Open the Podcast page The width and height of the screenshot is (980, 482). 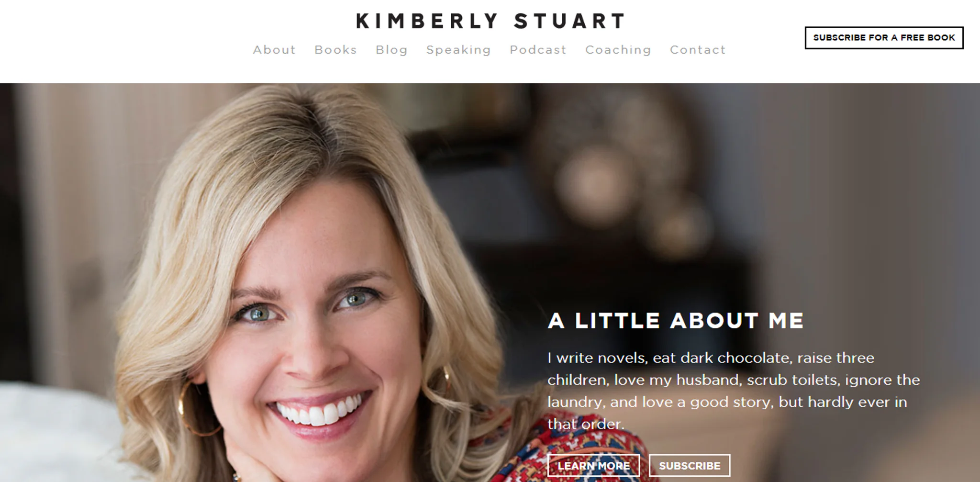(x=538, y=50)
